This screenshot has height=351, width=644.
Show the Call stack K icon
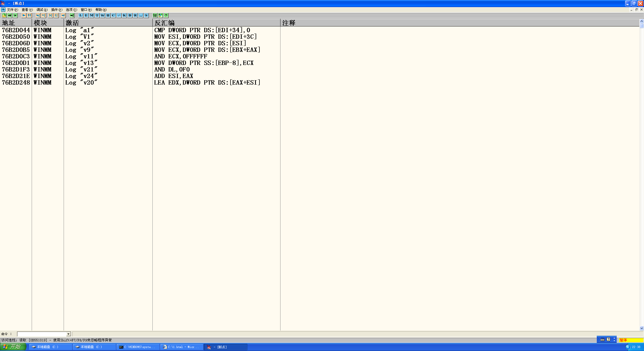tap(124, 15)
